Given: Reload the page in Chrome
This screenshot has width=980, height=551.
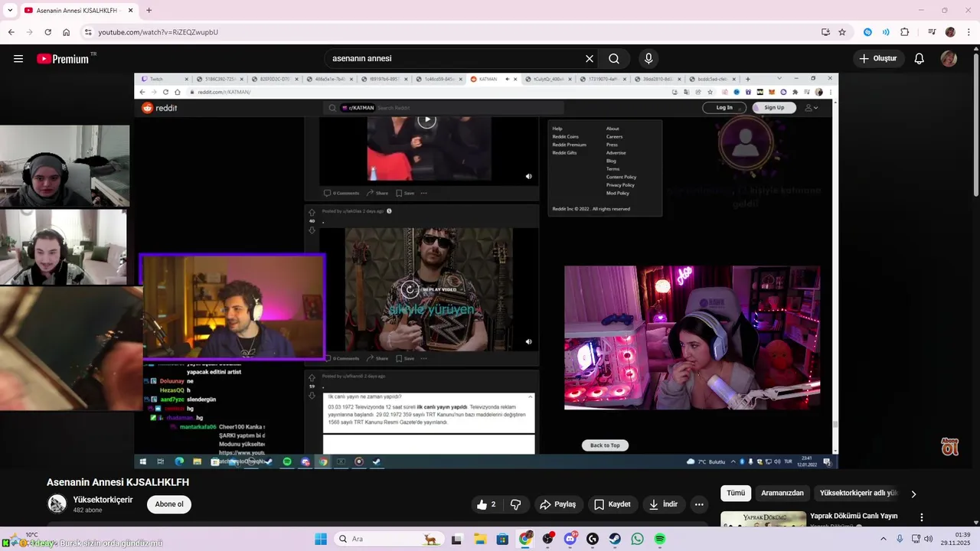Looking at the screenshot, I should pos(47,32).
